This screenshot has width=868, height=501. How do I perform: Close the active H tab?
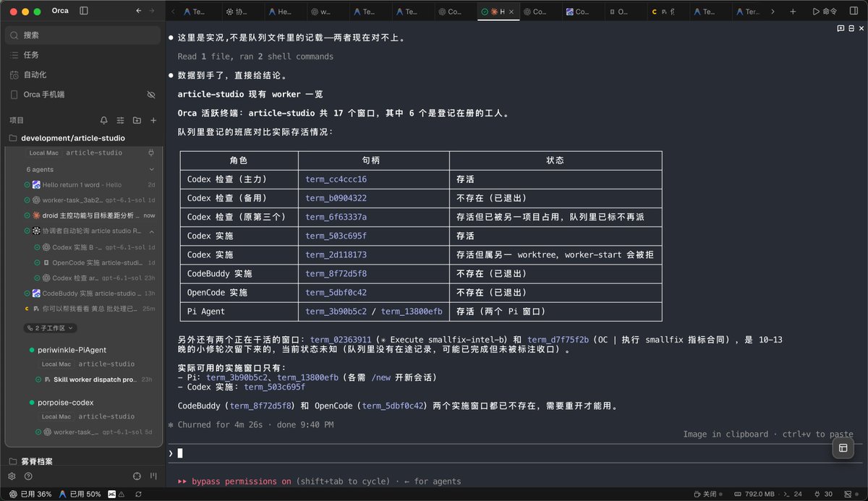tap(512, 12)
